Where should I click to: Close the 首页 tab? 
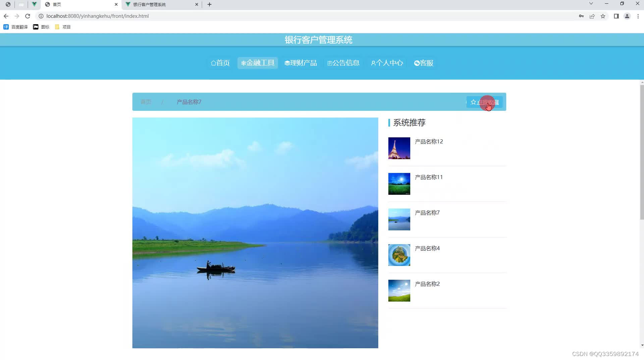pos(116,4)
